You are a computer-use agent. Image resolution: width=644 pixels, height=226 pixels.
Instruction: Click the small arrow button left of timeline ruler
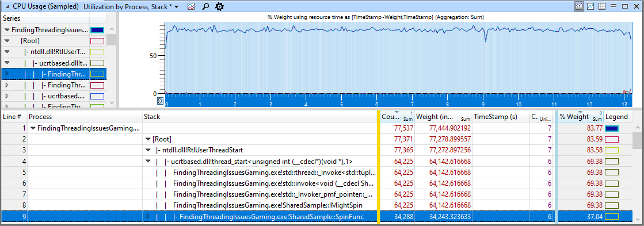(160, 100)
